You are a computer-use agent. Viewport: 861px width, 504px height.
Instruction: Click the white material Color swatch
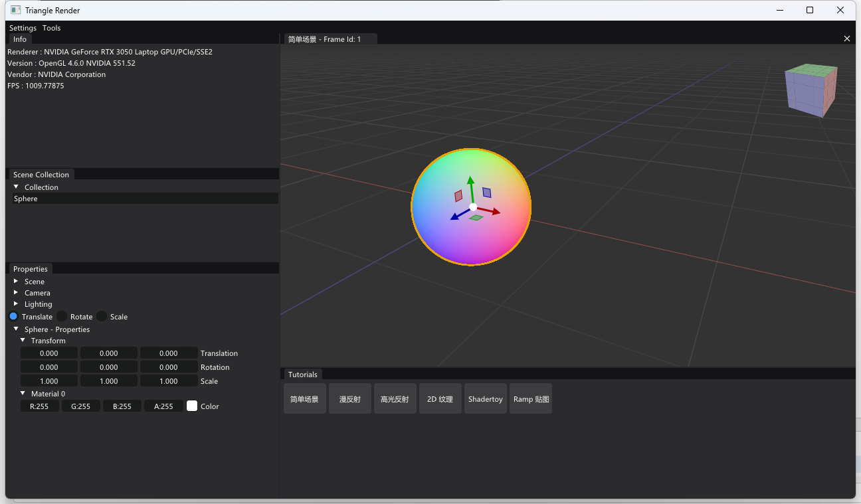click(192, 406)
